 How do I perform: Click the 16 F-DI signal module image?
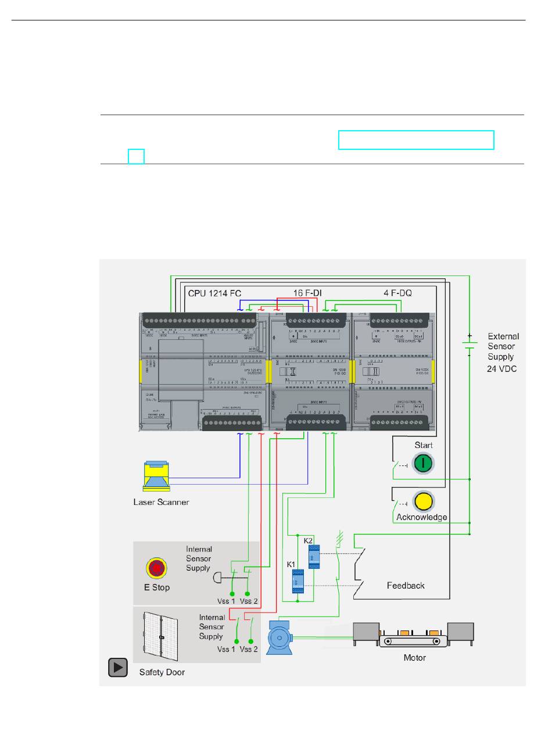tap(310, 372)
